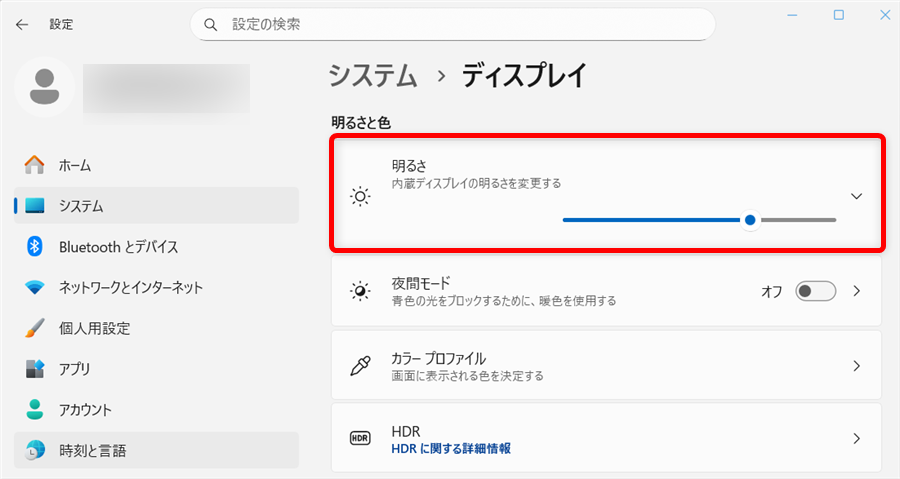Minimize the Settings window
Viewport: 900px width, 479px height.
[792, 15]
